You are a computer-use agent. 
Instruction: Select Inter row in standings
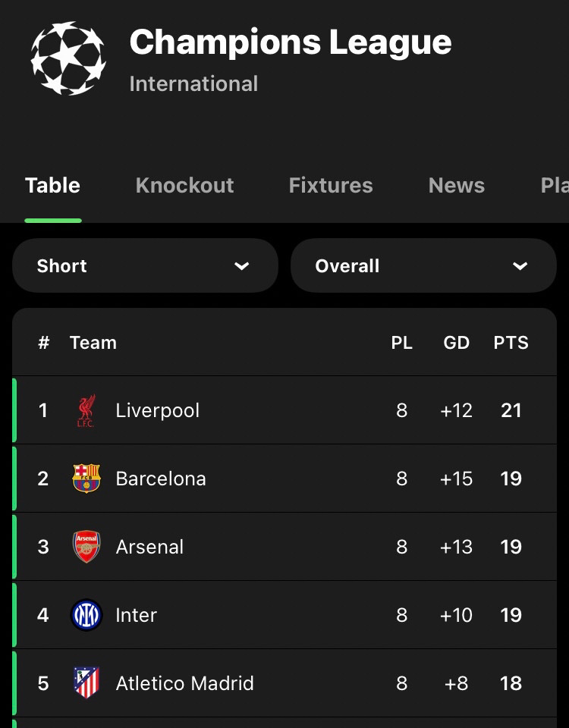point(284,615)
